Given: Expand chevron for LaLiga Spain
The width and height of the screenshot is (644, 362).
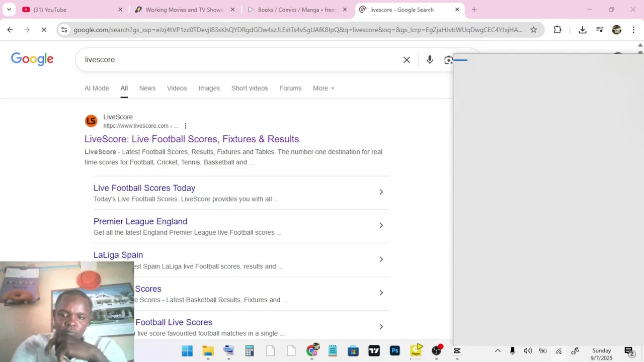Looking at the screenshot, I should click(x=381, y=259).
